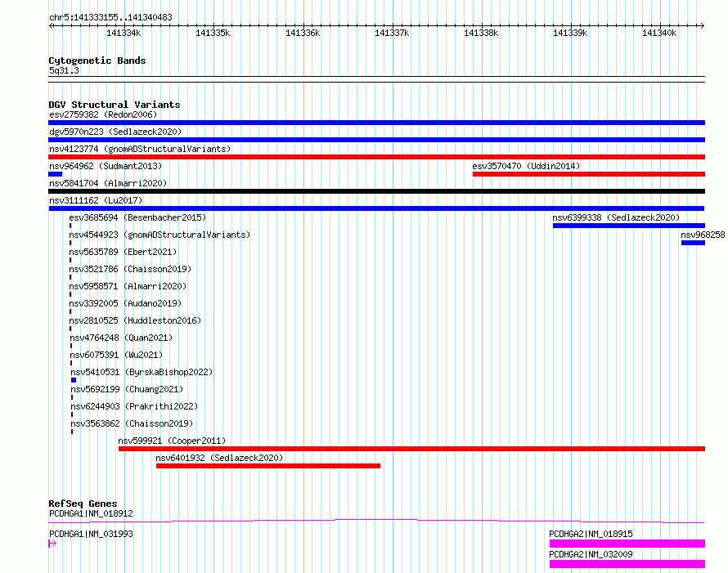The height and width of the screenshot is (573, 728).
Task: Open the PCDHGA1|NM_018912 gene label
Action: (x=91, y=513)
